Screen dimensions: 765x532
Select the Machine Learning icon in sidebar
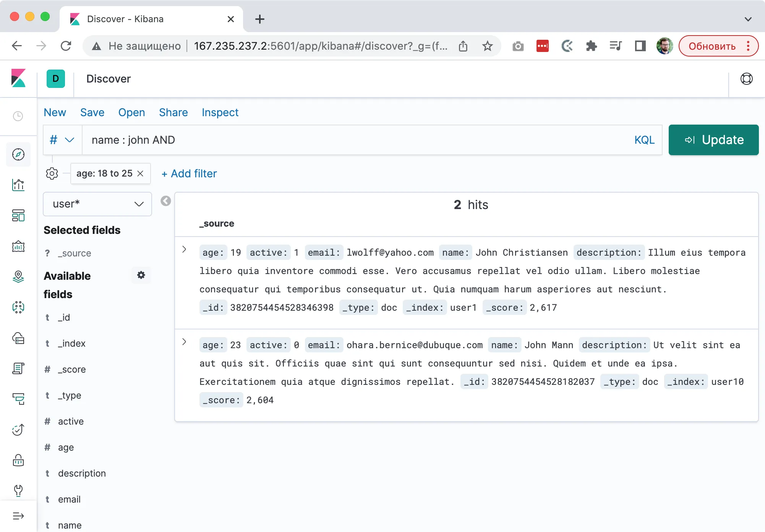(18, 307)
